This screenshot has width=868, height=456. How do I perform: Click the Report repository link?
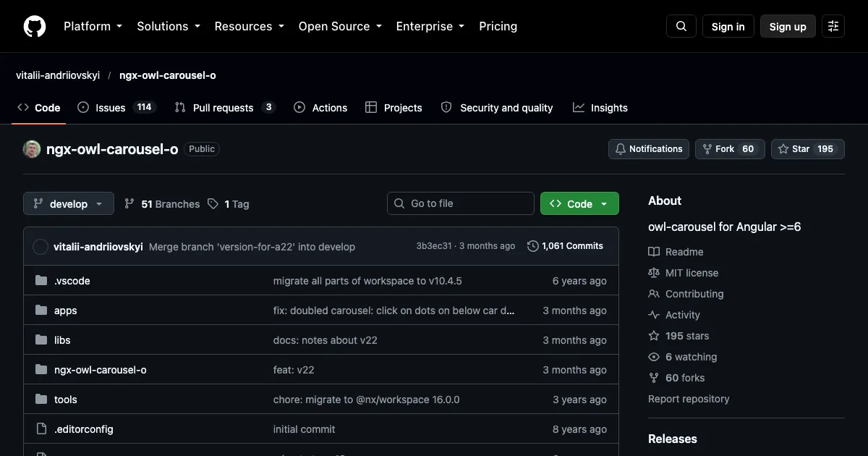(689, 399)
